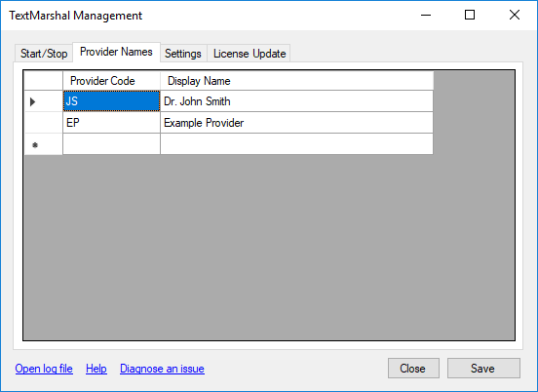538x392 pixels.
Task: Open the Settings tab
Action: 183,54
